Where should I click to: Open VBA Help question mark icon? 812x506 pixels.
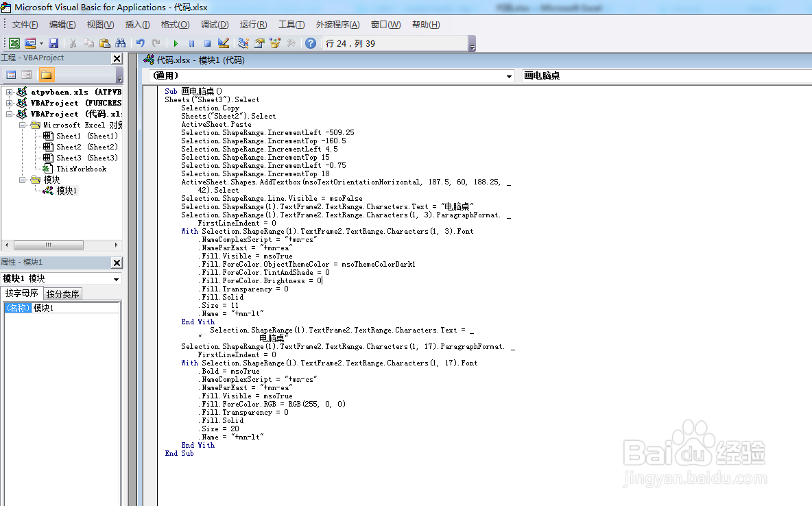(311, 43)
